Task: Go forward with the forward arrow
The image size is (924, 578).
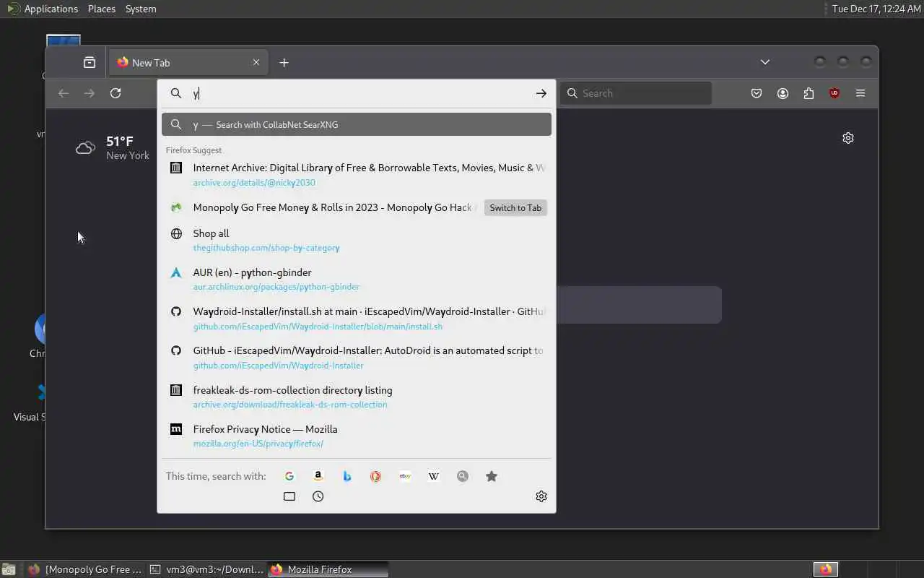Action: tap(90, 93)
